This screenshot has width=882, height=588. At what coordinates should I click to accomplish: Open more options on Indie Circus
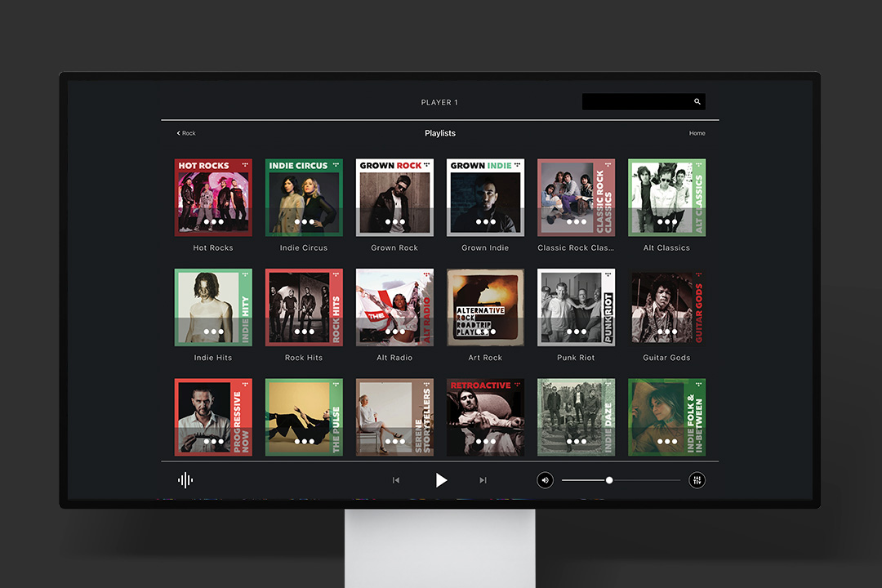(304, 221)
